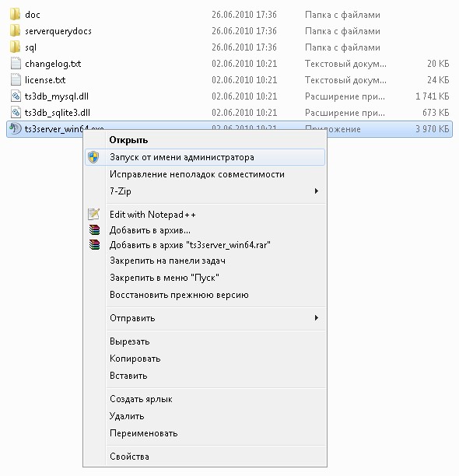This screenshot has height=476, width=459.
Task: Click the serverquerydocs folder icon
Action: point(16,30)
